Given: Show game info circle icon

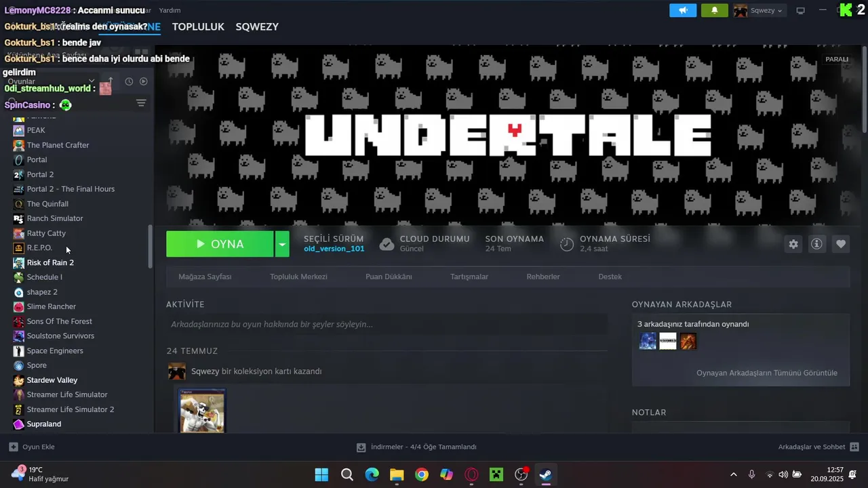Looking at the screenshot, I should coord(817,244).
